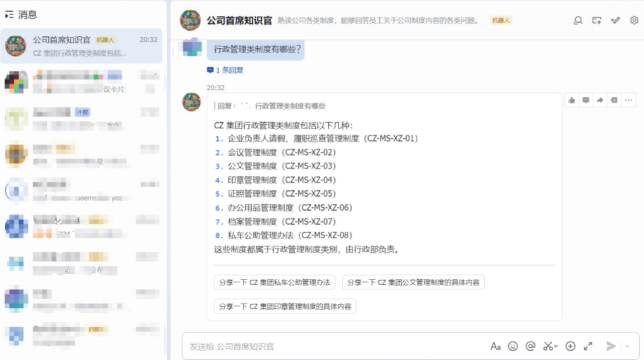Viewport: 644px width, 360px height.
Task: Select the screenshot scissors tool
Action: point(550,346)
